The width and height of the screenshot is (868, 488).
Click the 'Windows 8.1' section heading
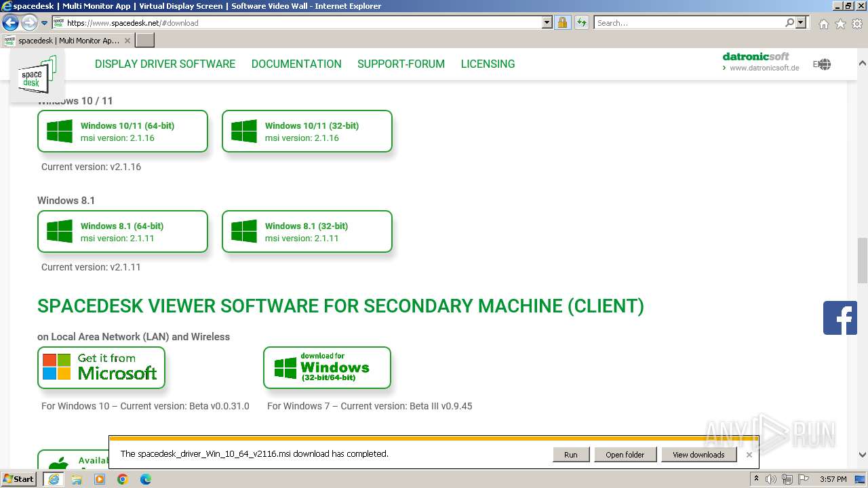click(x=66, y=201)
